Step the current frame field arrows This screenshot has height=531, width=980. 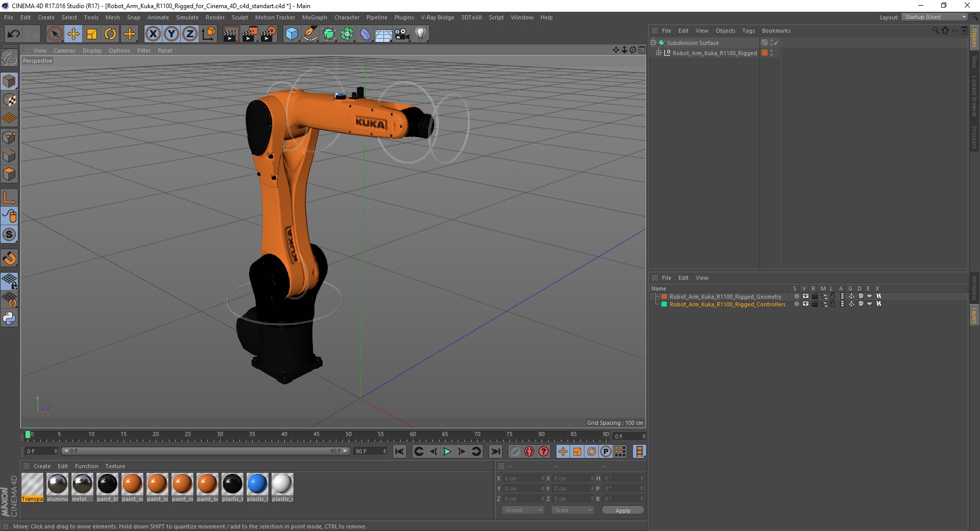pyautogui.click(x=644, y=437)
